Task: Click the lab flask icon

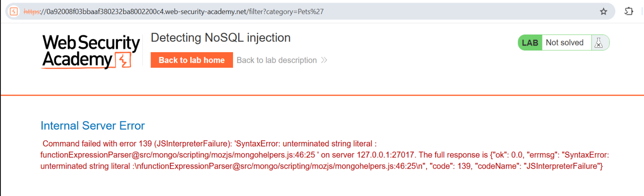Action: pos(599,43)
